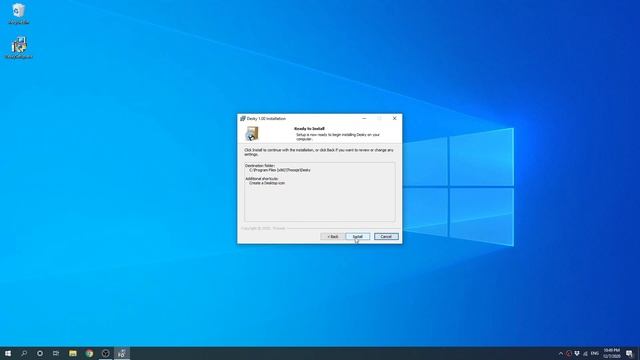Screen dimensions: 640x360
Task: Open Dropbox tray icon
Action: point(577,353)
